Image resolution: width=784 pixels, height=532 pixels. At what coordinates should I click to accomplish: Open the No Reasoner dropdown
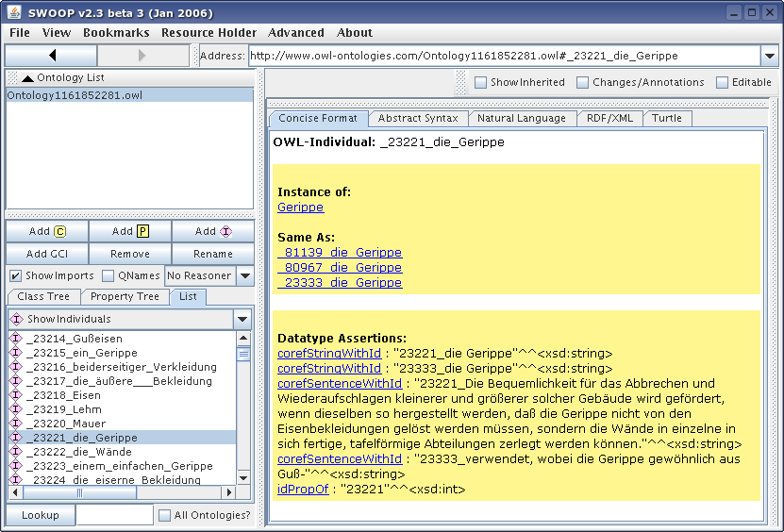tap(244, 275)
